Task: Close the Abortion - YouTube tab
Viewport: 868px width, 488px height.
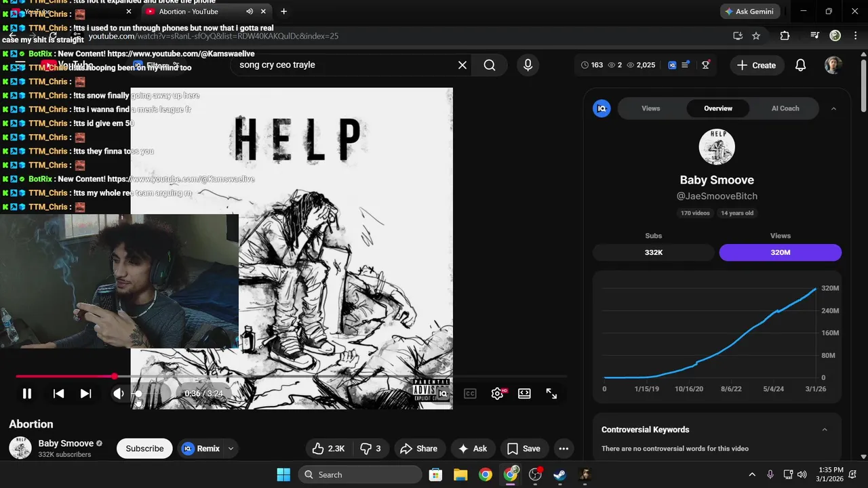Action: [264, 12]
